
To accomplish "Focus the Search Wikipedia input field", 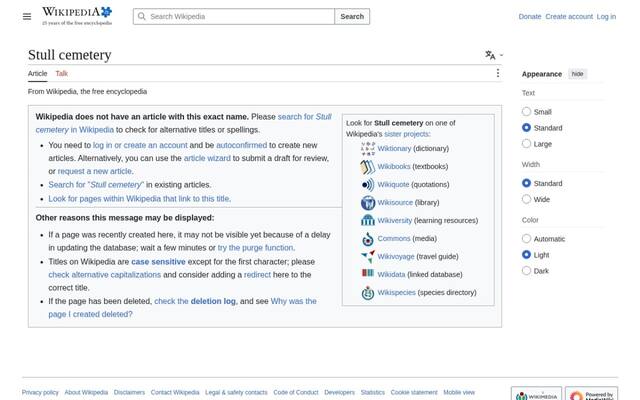I will [x=234, y=16].
